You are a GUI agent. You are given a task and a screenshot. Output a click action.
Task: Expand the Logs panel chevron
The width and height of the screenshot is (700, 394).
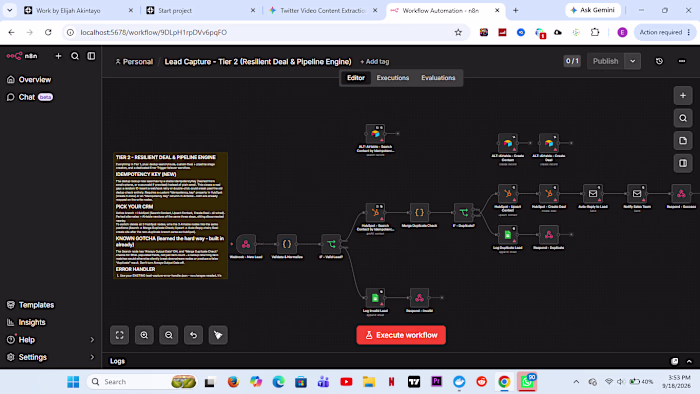[689, 361]
